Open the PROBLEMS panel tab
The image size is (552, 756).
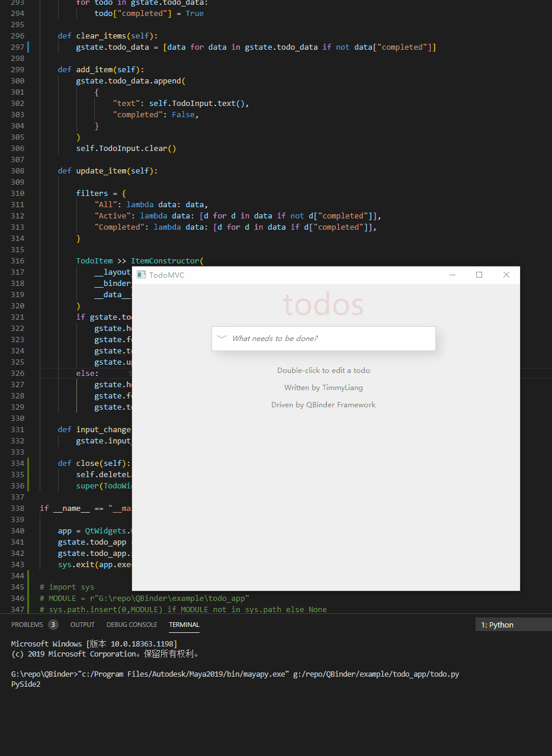27,625
